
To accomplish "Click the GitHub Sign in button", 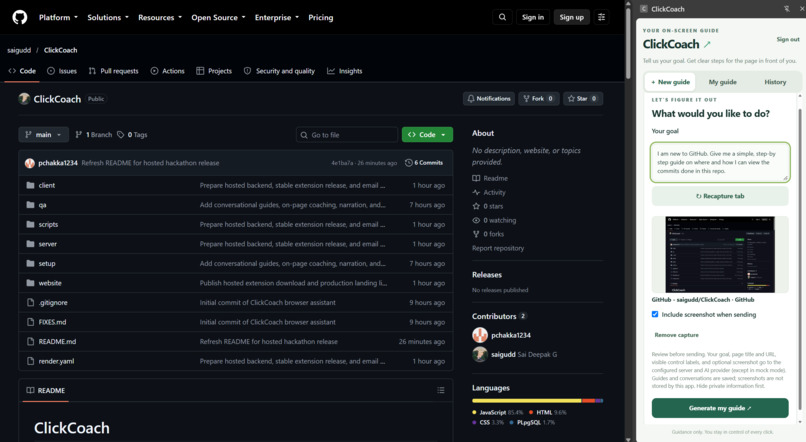I will tap(533, 17).
